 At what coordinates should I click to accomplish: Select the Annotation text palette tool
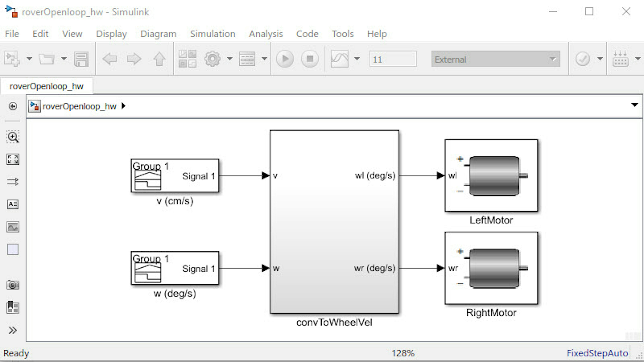pyautogui.click(x=13, y=204)
